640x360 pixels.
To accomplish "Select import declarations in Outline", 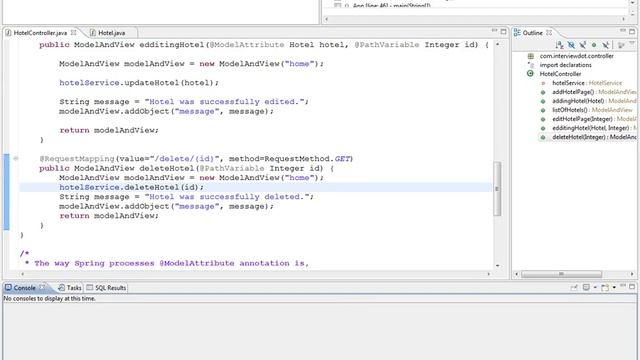I will point(565,65).
